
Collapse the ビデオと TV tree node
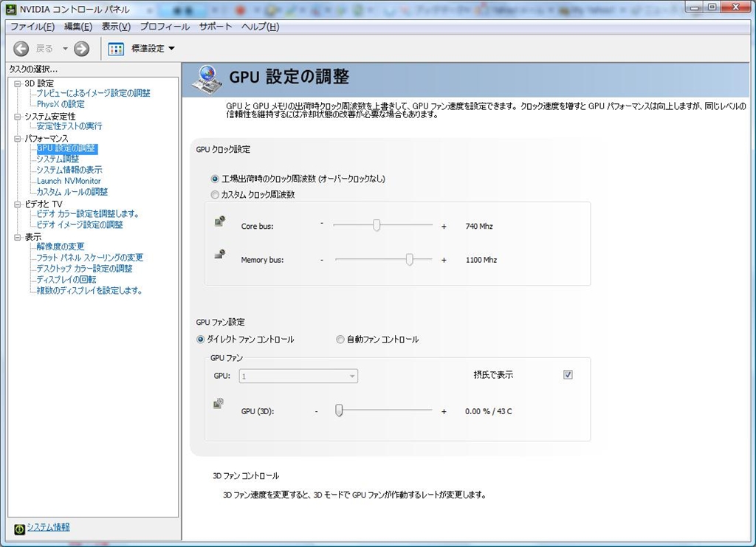pyautogui.click(x=18, y=204)
